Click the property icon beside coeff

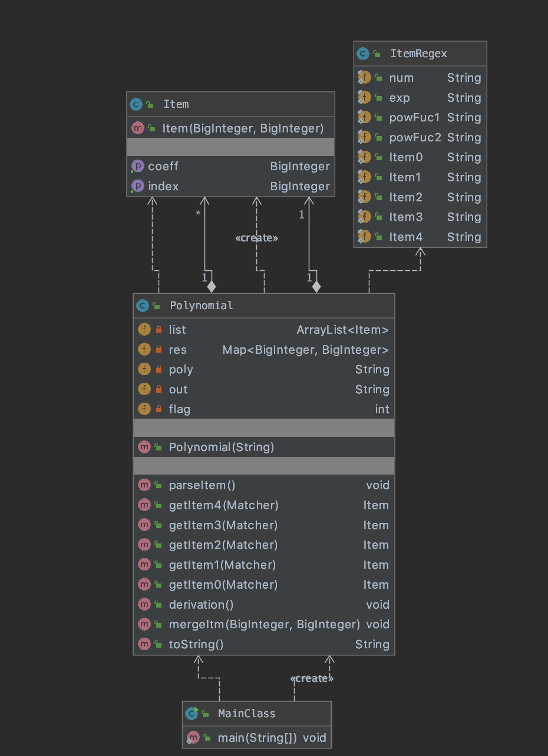pos(137,167)
